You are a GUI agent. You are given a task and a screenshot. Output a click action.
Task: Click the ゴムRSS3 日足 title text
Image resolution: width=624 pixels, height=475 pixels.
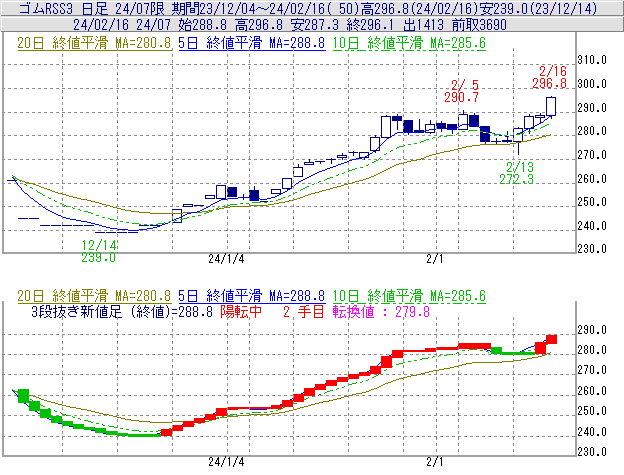coord(64,8)
